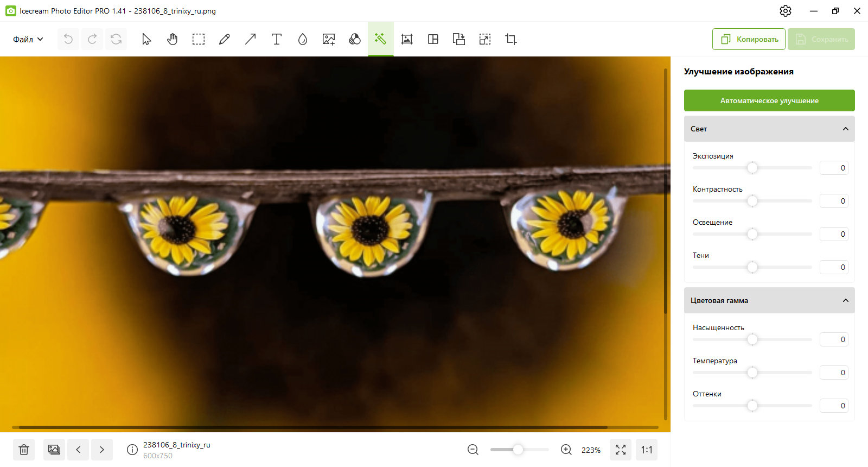The width and height of the screenshot is (868, 467).
Task: Click the Контрастность slider handle
Action: click(752, 201)
